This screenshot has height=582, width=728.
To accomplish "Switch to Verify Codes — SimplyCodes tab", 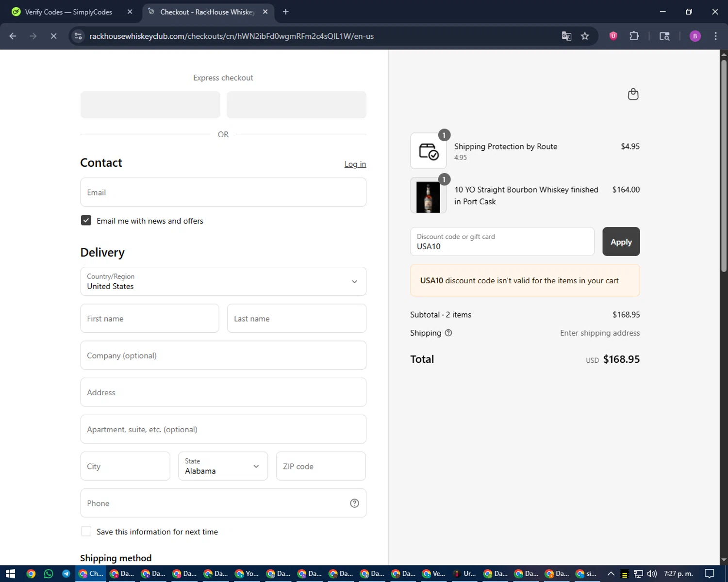I will tap(68, 12).
